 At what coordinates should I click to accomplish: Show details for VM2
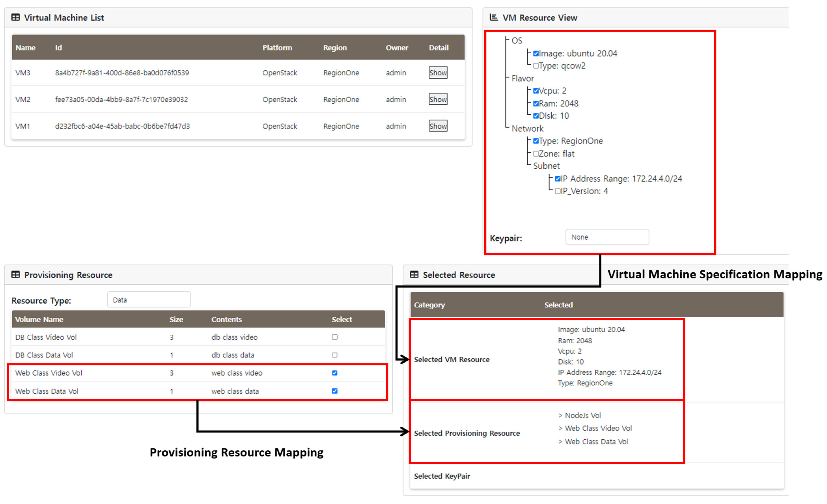(x=438, y=99)
